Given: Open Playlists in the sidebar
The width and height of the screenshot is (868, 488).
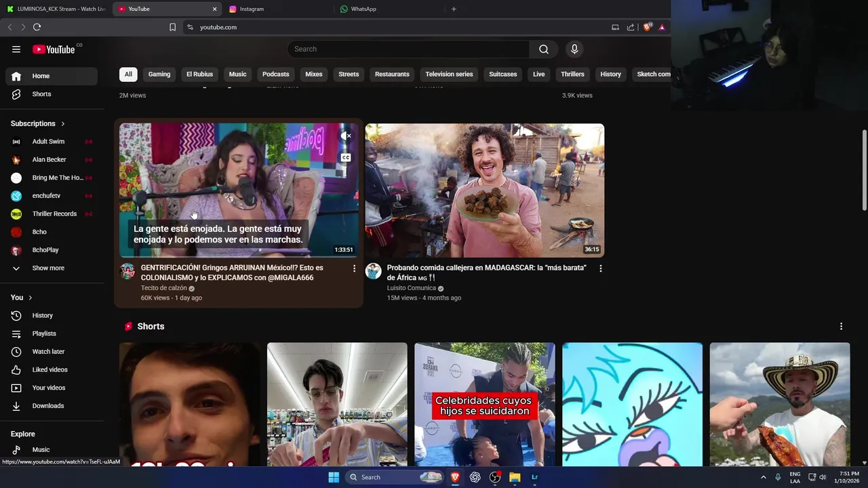Looking at the screenshot, I should coord(52,333).
